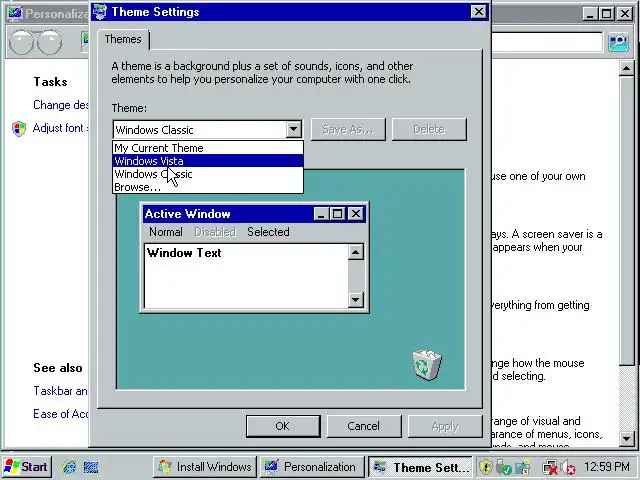Screen dimensions: 640x480
Task: Click the Delete theme button
Action: 429,129
